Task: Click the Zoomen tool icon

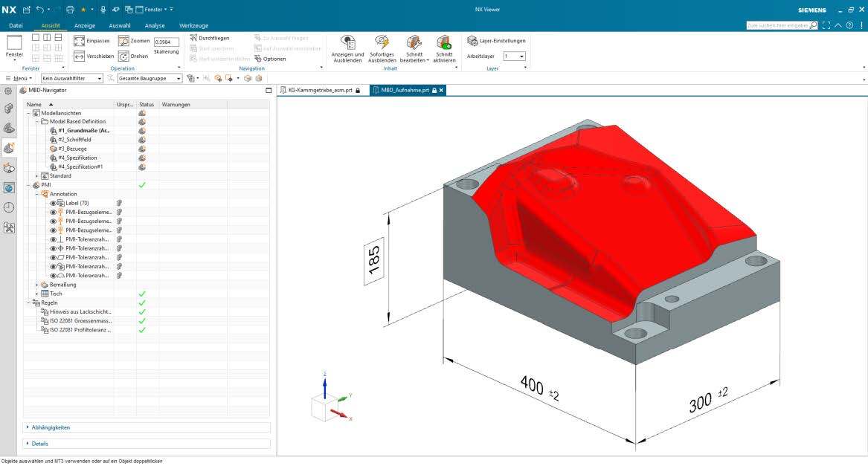Action: click(x=125, y=40)
